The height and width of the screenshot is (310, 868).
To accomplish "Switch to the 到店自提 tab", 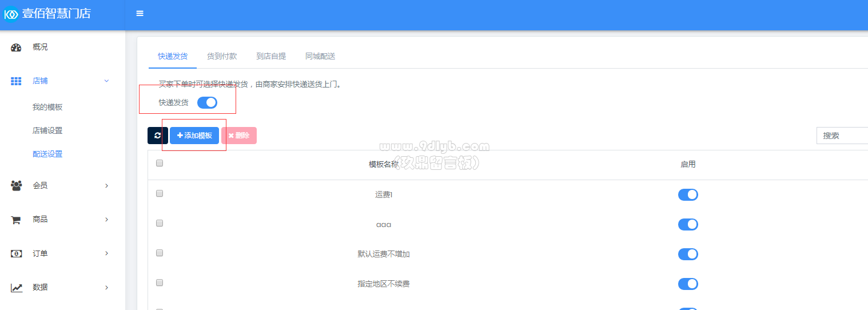I will (271, 56).
